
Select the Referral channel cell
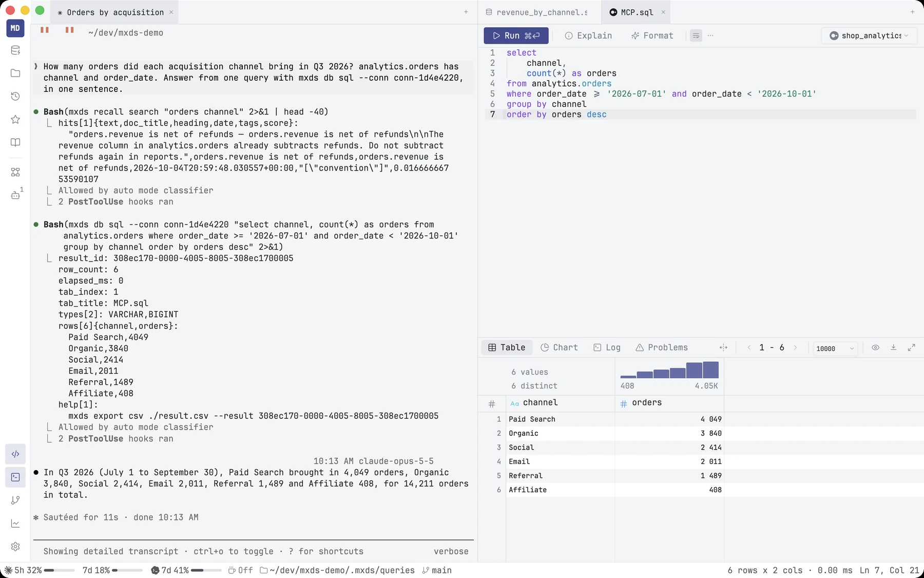(x=561, y=476)
